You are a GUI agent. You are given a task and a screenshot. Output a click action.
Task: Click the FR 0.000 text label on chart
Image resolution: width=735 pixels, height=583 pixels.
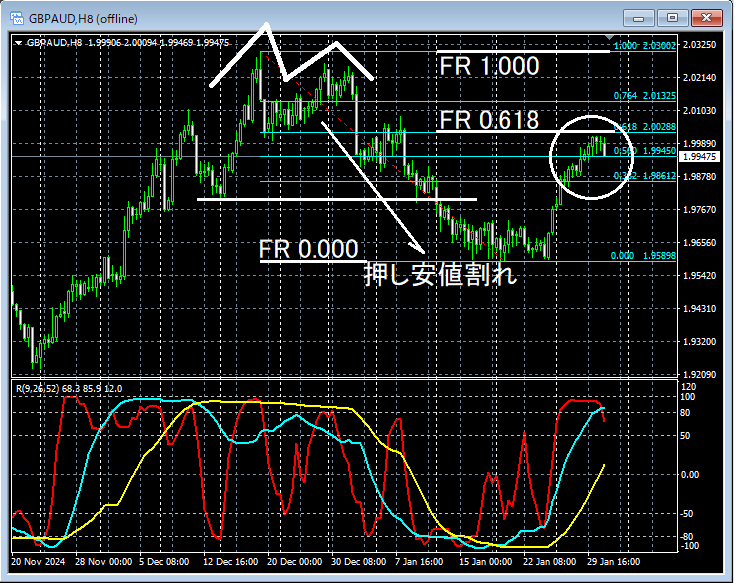click(309, 248)
